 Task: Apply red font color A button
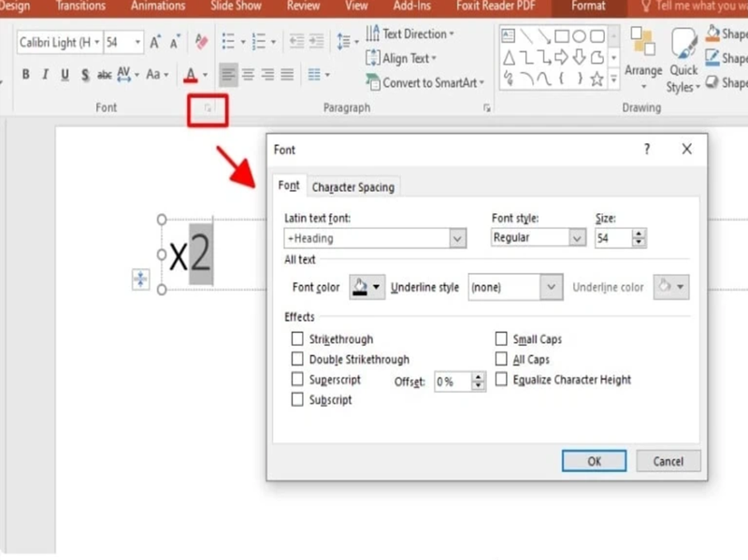coord(191,75)
